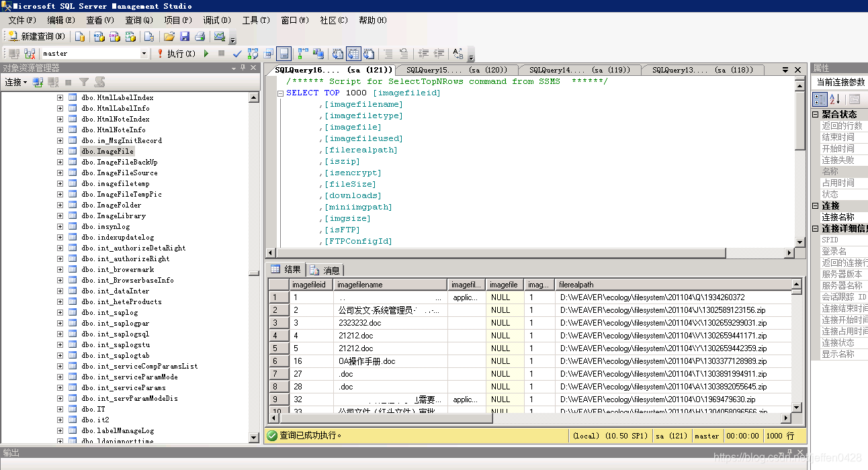
Task: Click the filerealpath column header
Action: point(674,285)
